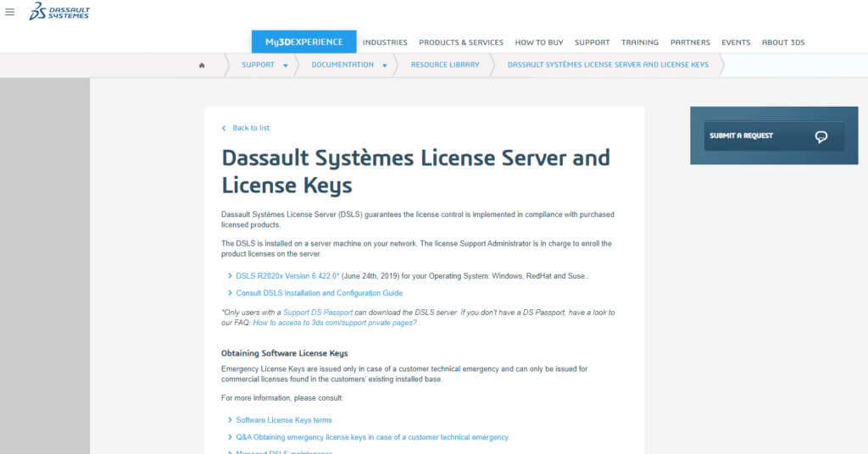Open the Support DS Passport link
868x454 pixels.
click(318, 313)
